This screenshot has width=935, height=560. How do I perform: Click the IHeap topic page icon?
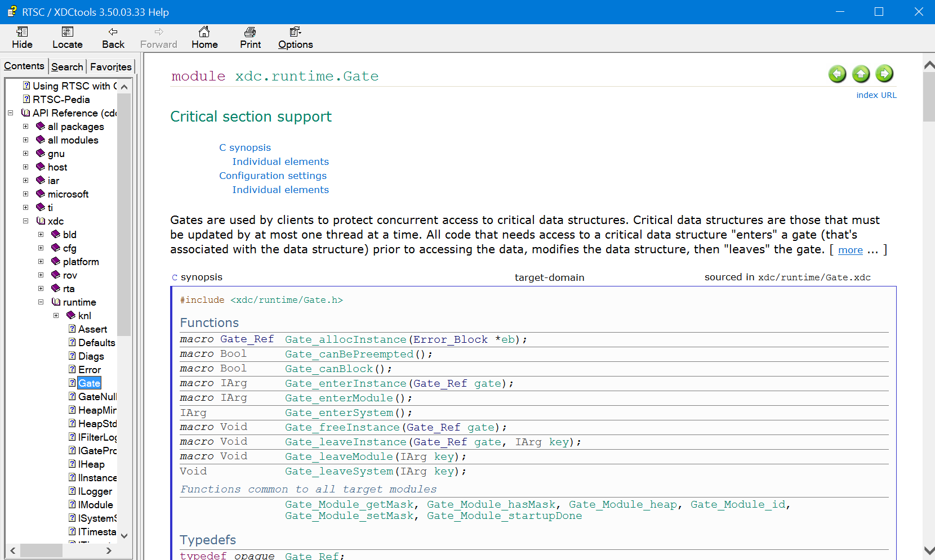(x=72, y=464)
